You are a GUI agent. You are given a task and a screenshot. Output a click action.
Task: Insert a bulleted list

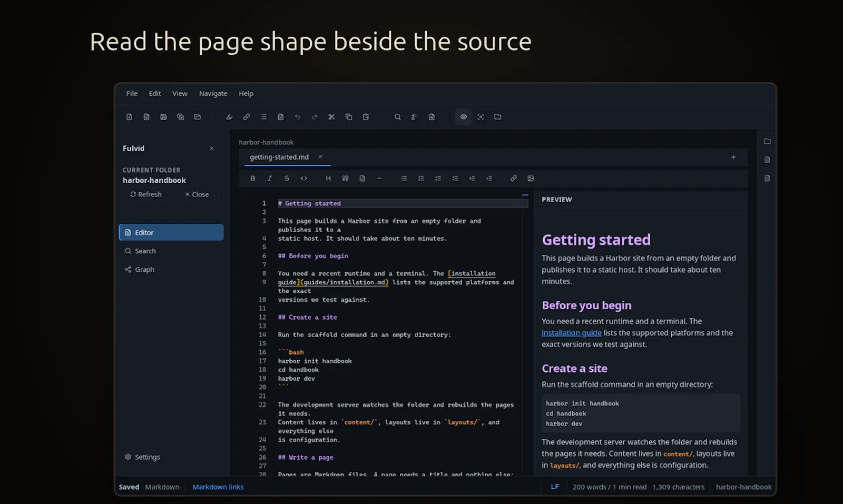tap(404, 179)
